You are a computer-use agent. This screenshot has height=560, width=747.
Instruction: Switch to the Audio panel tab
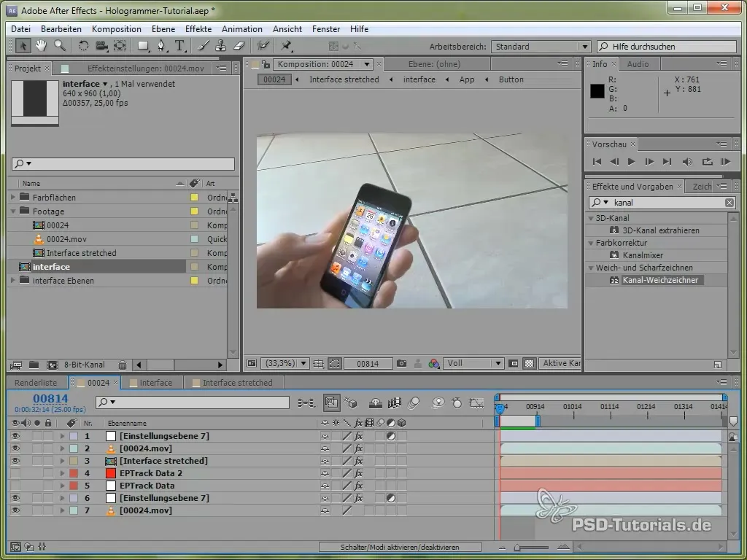point(638,64)
